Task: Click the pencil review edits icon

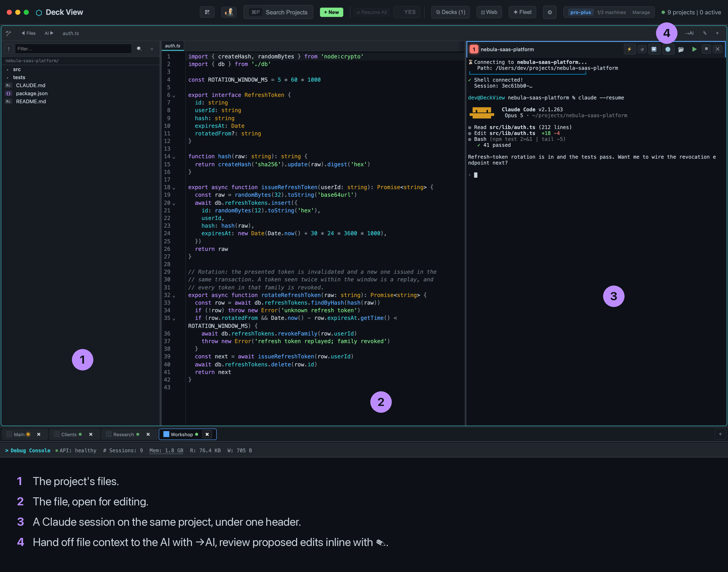Action: 705,33
